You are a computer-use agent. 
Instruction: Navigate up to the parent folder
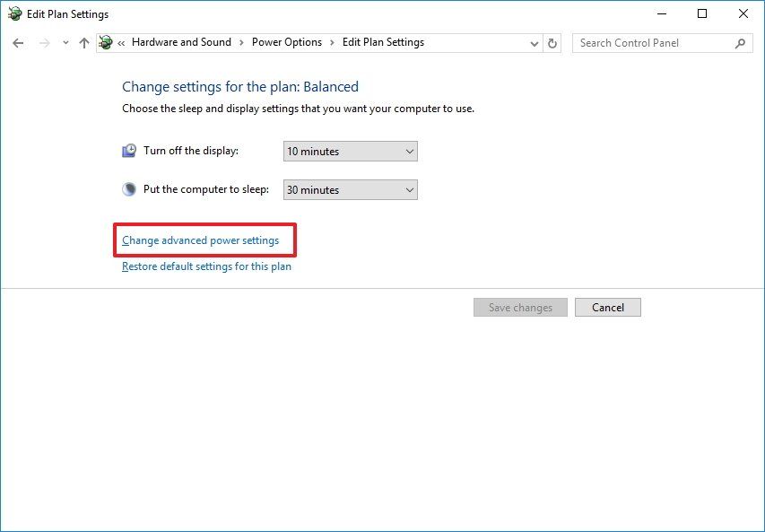(x=84, y=42)
